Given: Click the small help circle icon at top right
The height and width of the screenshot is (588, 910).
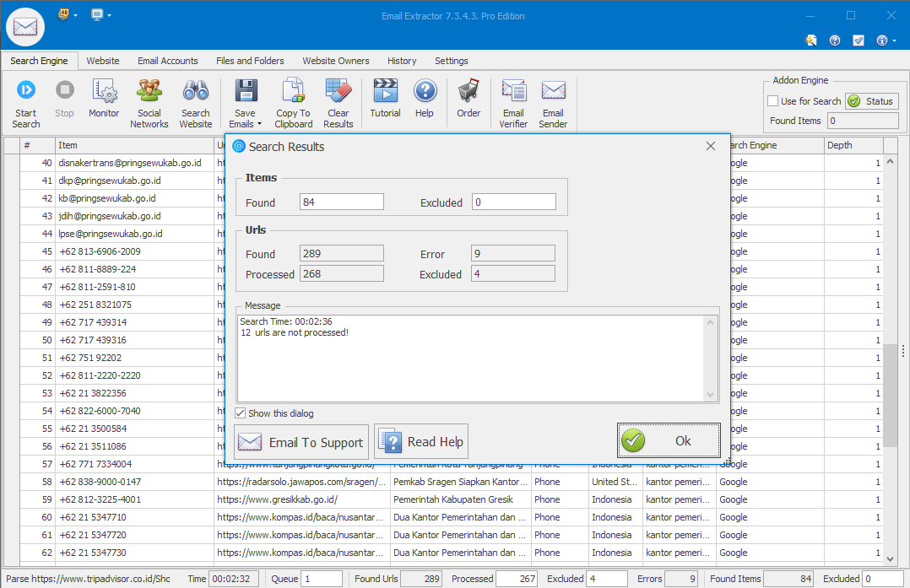Looking at the screenshot, I should (x=835, y=40).
